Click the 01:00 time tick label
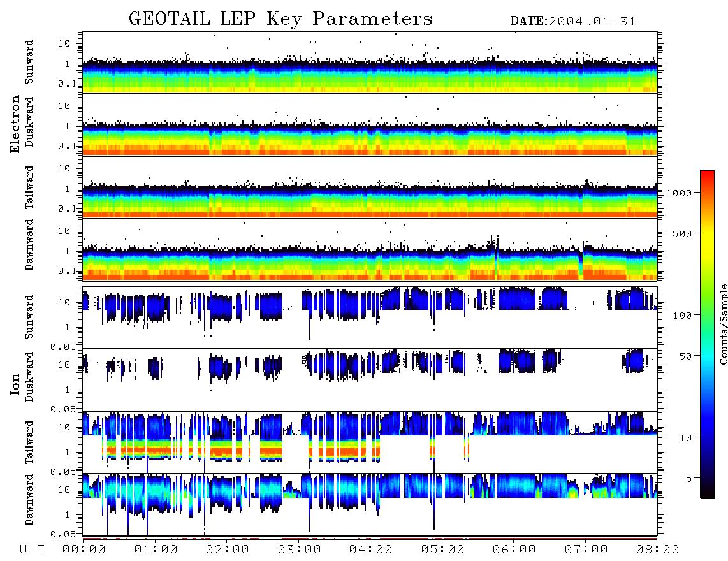Viewport: 728px width, 561px height. pyautogui.click(x=156, y=550)
